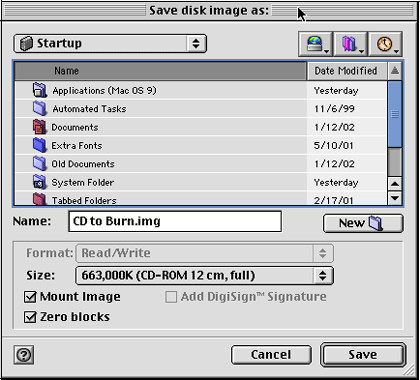This screenshot has width=420, height=380.
Task: Click the Cancel button
Action: click(x=271, y=355)
